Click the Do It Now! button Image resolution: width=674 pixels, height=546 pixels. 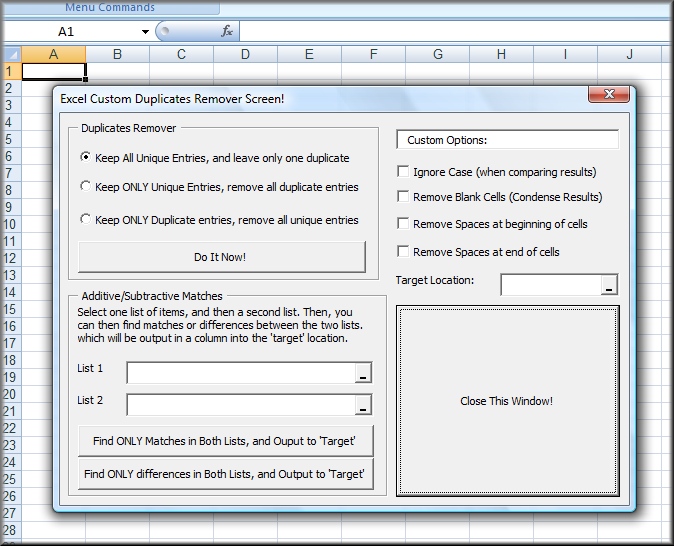click(x=222, y=257)
